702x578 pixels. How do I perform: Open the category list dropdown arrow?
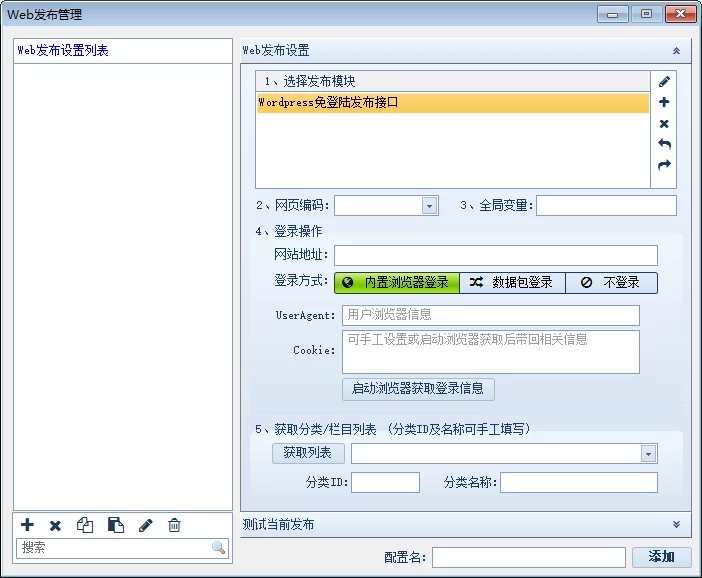(x=648, y=454)
